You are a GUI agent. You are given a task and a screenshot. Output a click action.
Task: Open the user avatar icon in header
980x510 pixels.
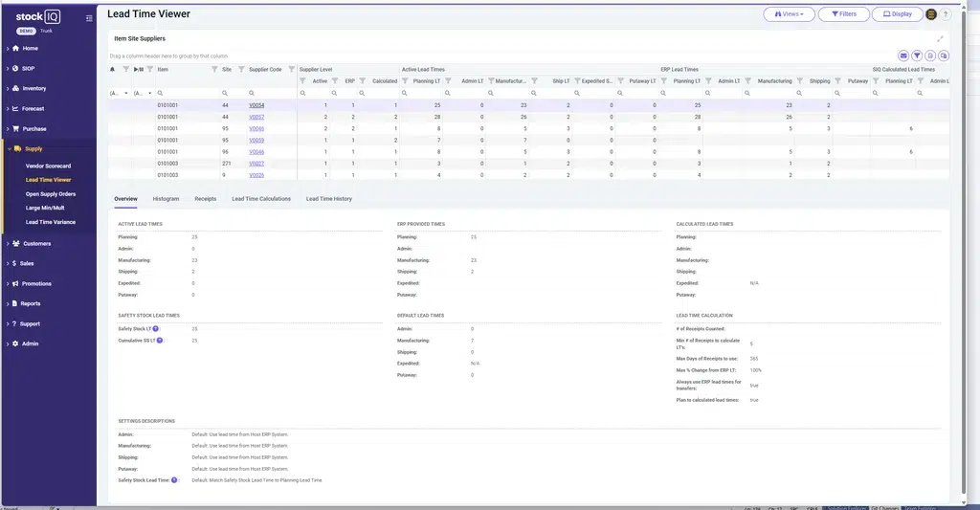point(931,14)
